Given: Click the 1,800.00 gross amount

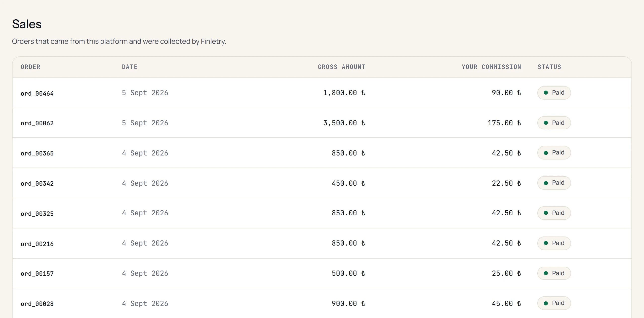Looking at the screenshot, I should point(344,93).
